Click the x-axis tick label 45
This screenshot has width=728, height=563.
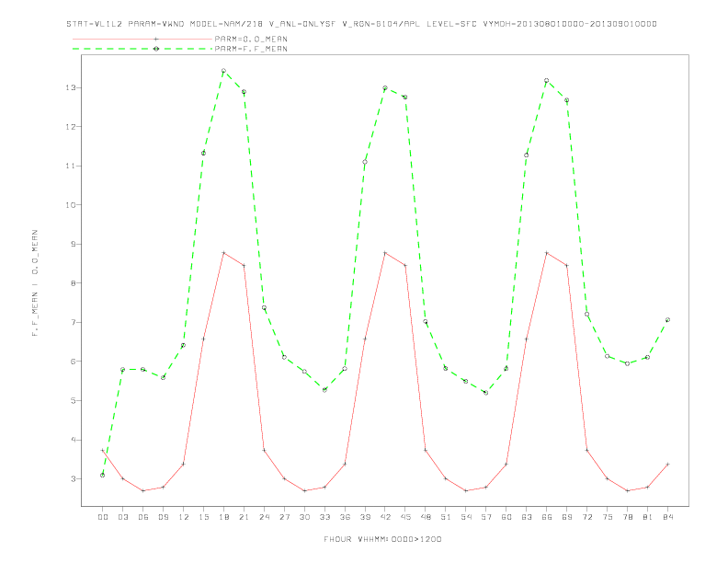(x=405, y=517)
